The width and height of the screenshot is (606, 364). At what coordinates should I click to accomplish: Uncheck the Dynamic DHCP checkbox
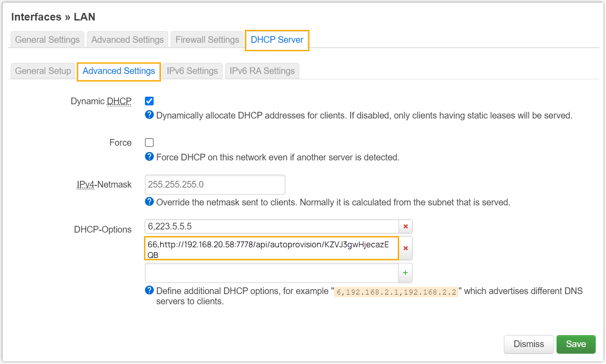[149, 101]
